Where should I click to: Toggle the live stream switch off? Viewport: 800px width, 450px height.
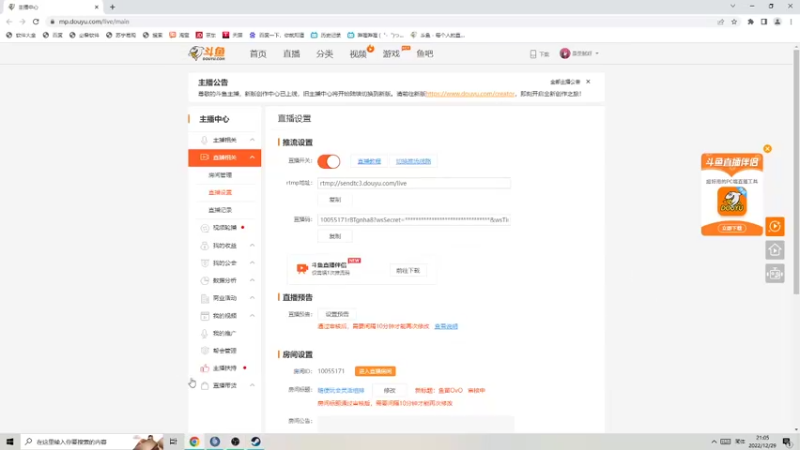coord(329,161)
